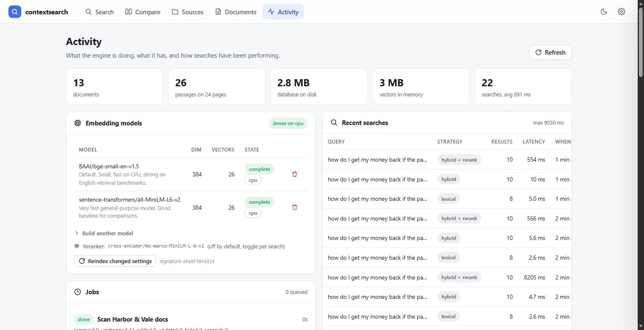This screenshot has height=330, width=644.
Task: Click the Jobs clock icon
Action: [x=77, y=292]
